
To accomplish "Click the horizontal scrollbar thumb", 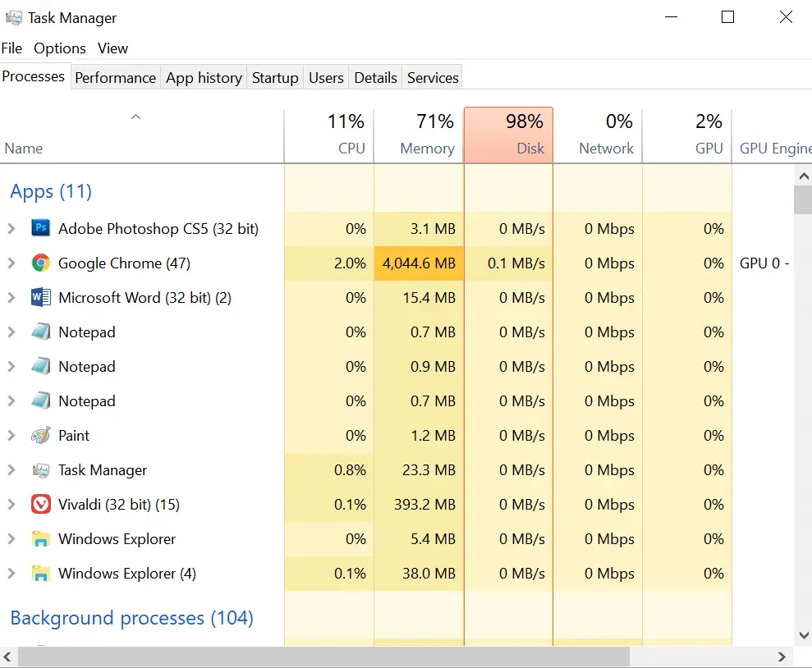I will pyautogui.click(x=324, y=657).
